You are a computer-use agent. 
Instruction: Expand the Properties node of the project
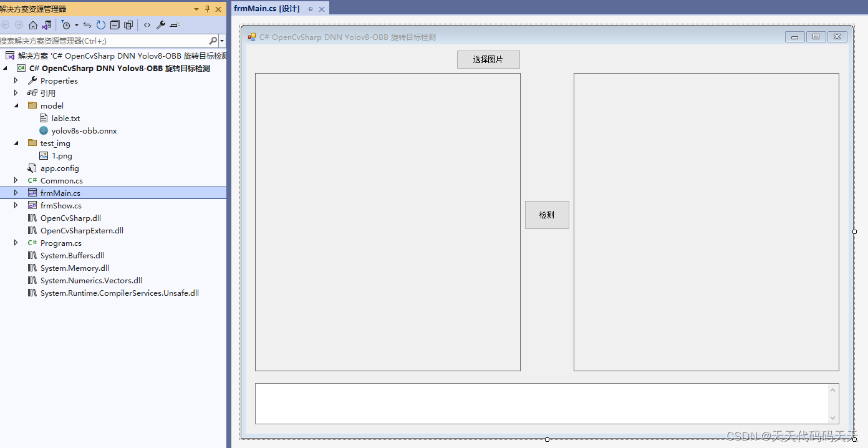tap(16, 80)
